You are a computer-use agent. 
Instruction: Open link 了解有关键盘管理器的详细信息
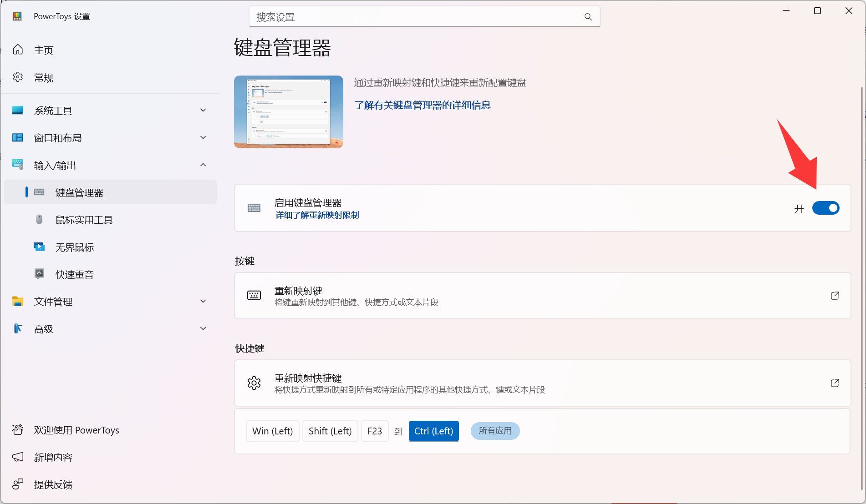[423, 105]
